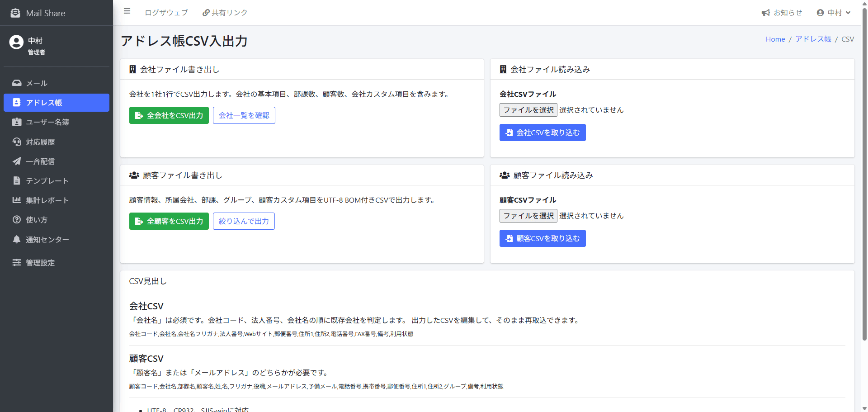Open the 対応履歴 menu item
Viewport: 868px width, 412px height.
[57, 142]
